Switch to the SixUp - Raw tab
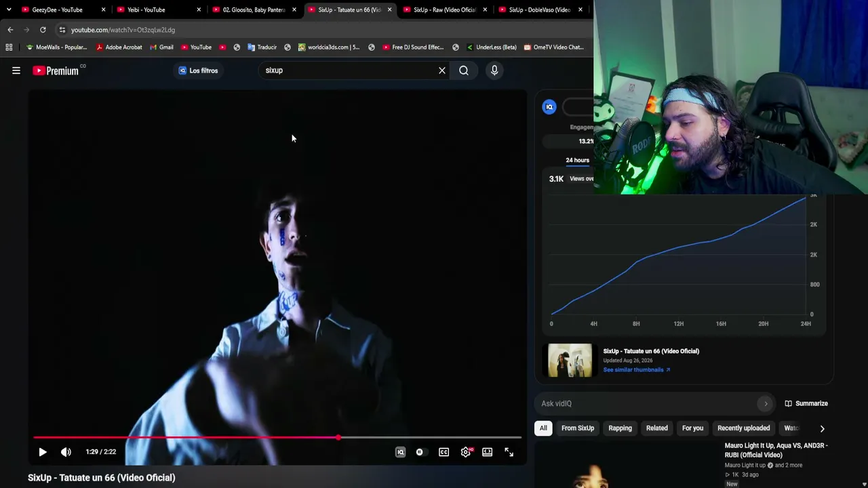The width and height of the screenshot is (868, 488). pyautogui.click(x=444, y=9)
